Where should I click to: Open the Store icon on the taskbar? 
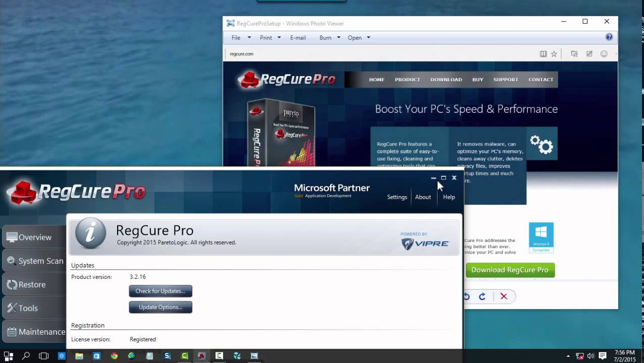pyautogui.click(x=96, y=356)
